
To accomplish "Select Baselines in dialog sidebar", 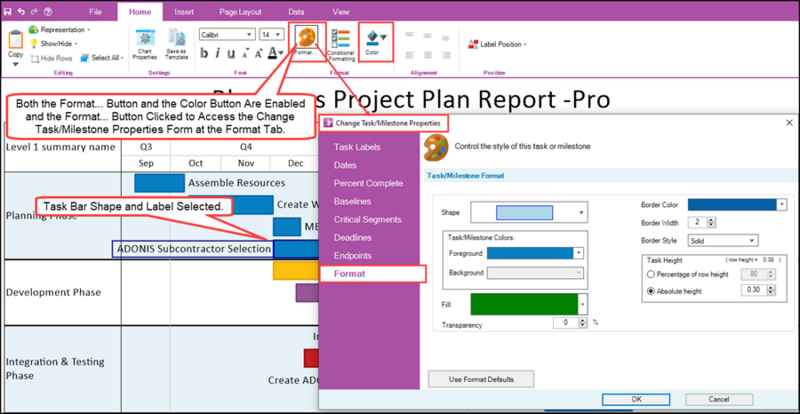I will [x=353, y=201].
